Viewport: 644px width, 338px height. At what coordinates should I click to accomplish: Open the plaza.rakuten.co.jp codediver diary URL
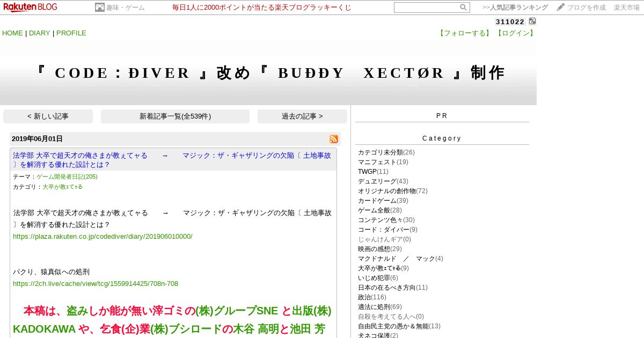pyautogui.click(x=103, y=237)
